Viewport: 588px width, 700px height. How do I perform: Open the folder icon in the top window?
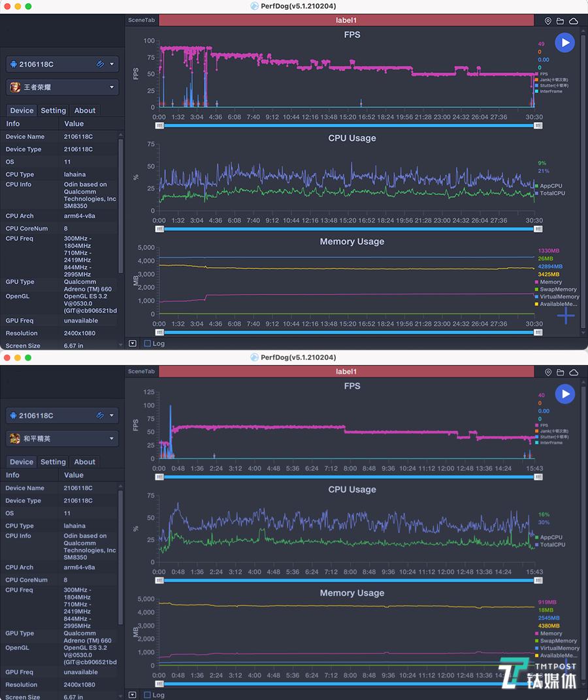(x=561, y=21)
